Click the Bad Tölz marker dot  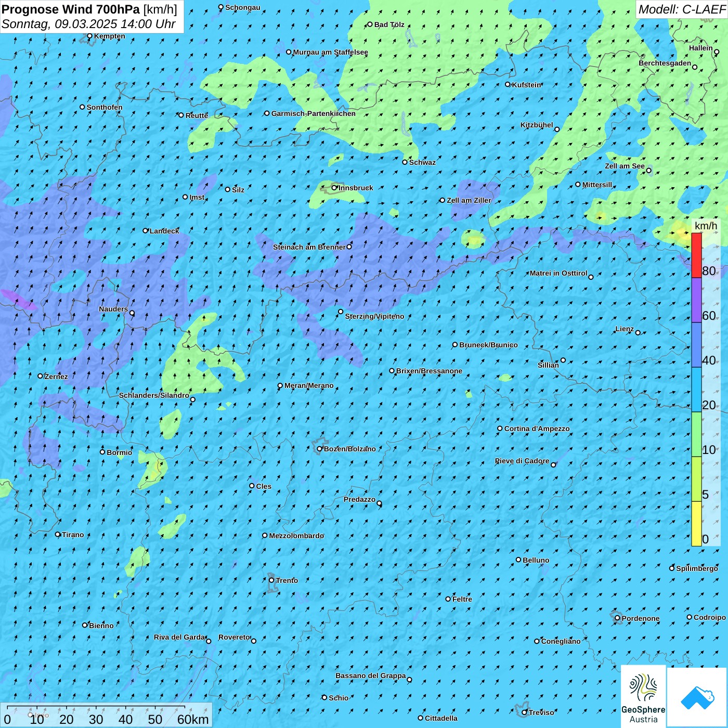point(370,24)
